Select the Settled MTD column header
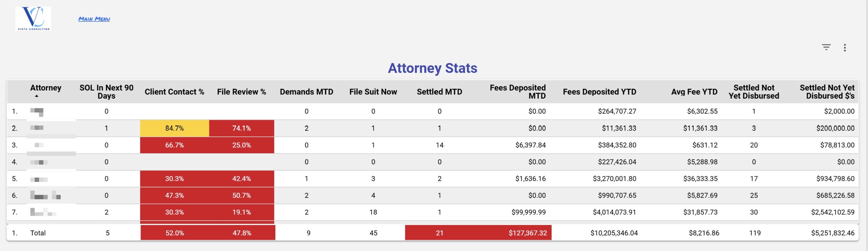 point(439,92)
